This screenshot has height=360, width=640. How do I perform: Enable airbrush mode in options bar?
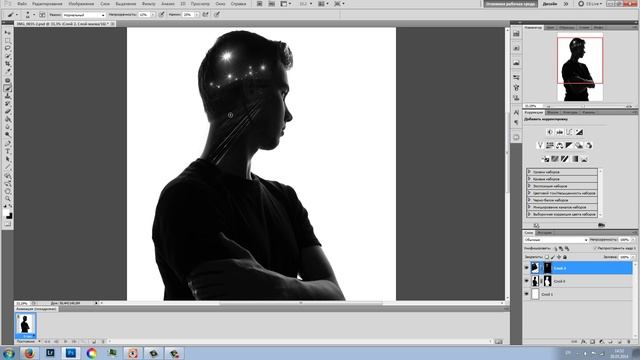[x=205, y=15]
